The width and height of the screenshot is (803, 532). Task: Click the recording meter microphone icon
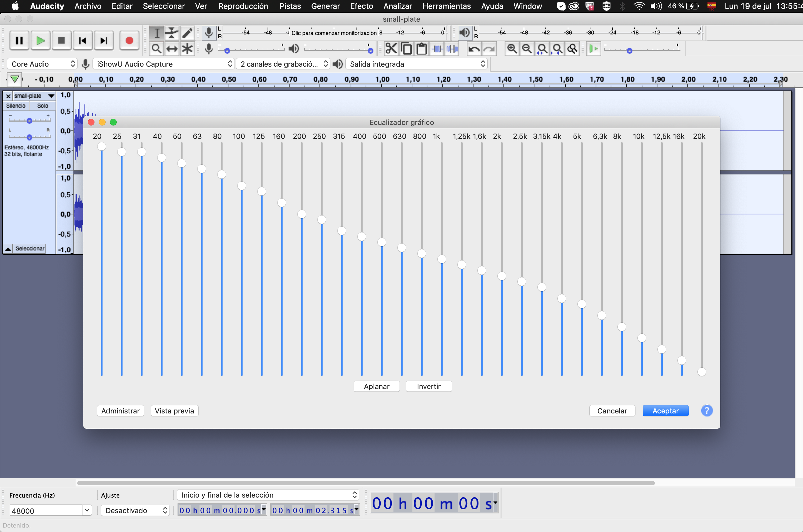209,33
